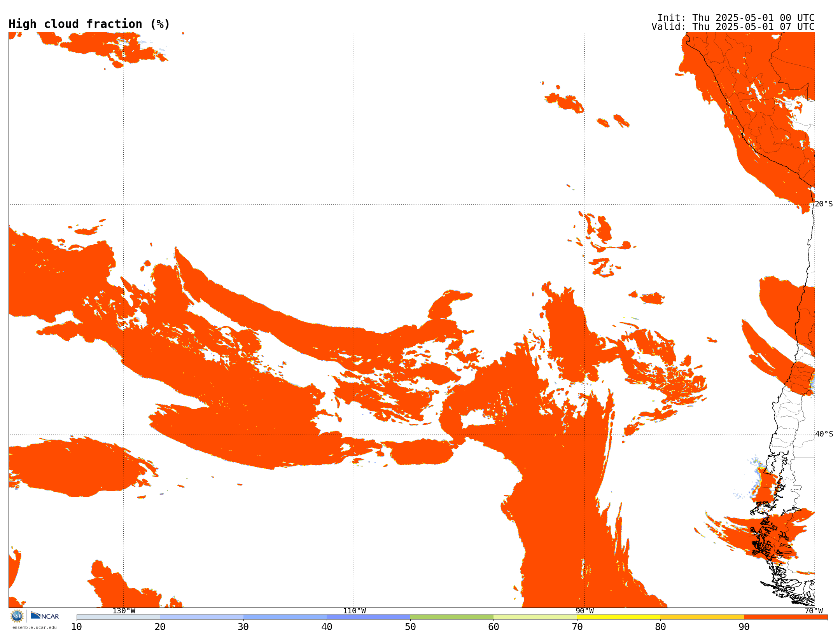Click colorbar tick label 30
Viewport: 840px width, 632px height.
[x=243, y=627]
